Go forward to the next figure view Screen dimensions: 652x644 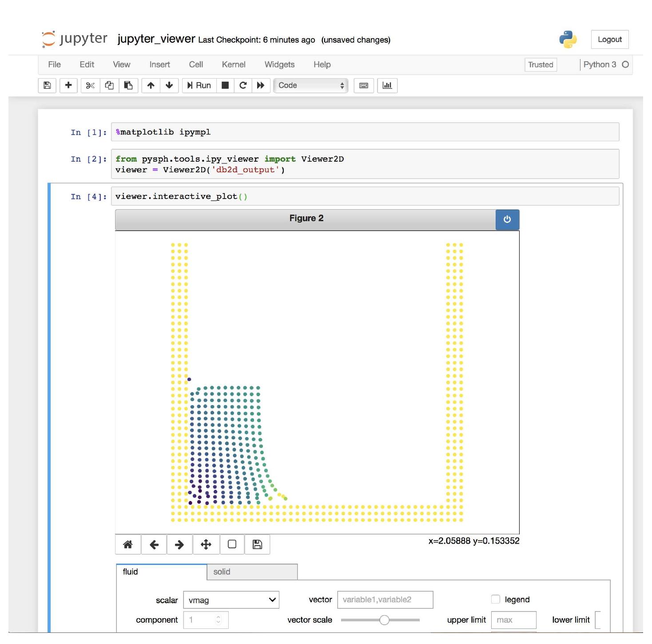180,545
